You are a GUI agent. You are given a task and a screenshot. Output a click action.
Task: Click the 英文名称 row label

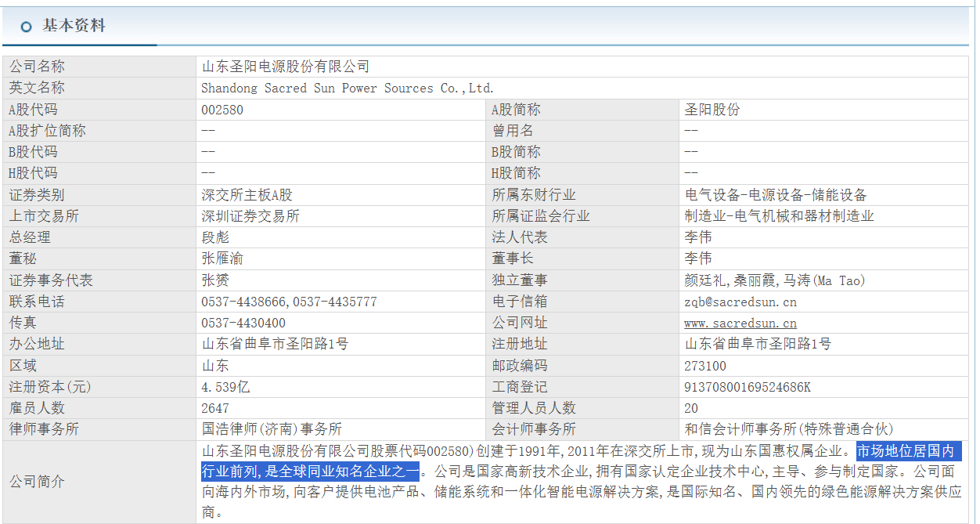coord(37,88)
